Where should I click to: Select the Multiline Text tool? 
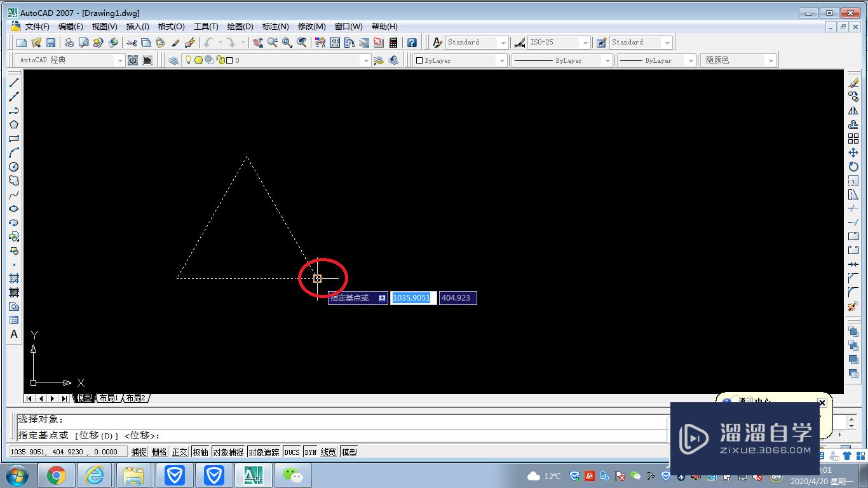coord(14,334)
